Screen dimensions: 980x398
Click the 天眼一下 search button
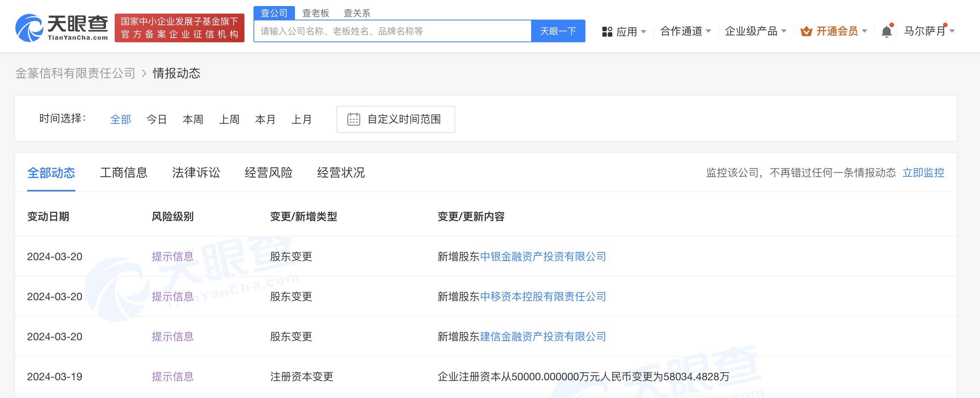[558, 31]
